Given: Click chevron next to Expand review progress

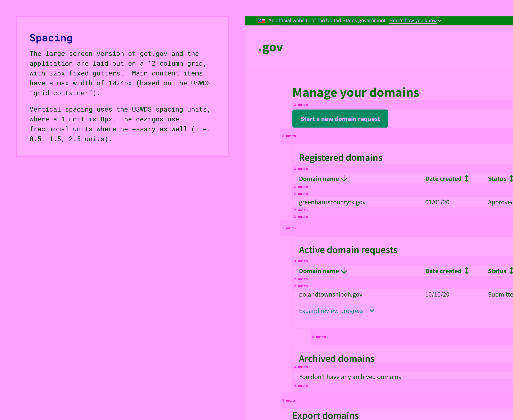Looking at the screenshot, I should point(372,311).
